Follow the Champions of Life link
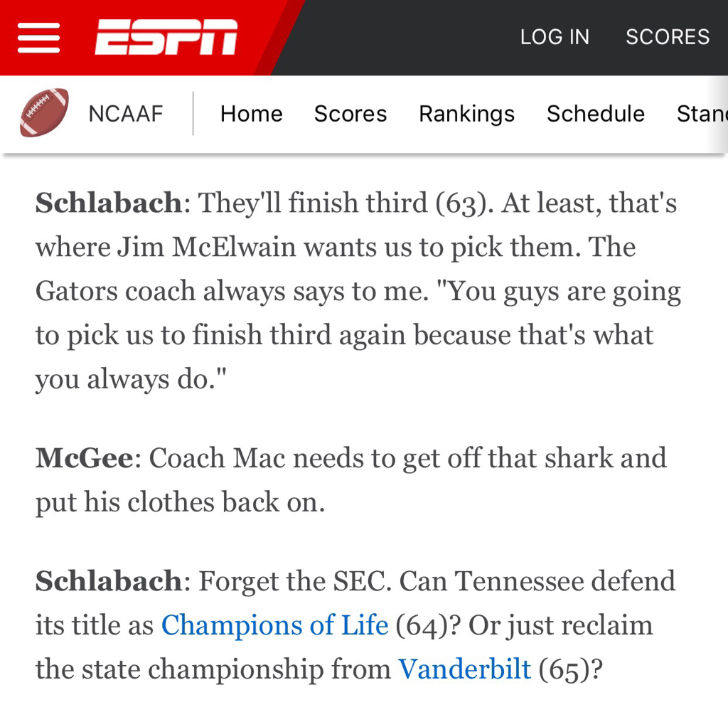 (274, 625)
